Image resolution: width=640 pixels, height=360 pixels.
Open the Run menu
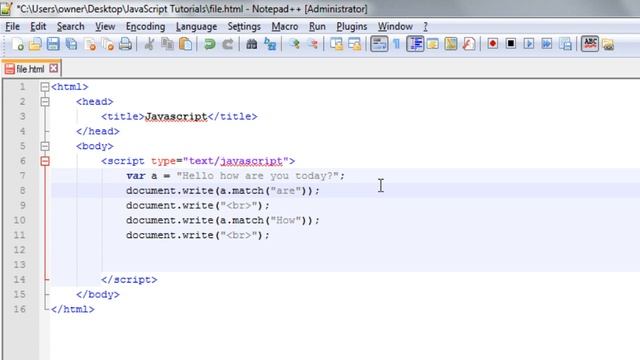(317, 27)
